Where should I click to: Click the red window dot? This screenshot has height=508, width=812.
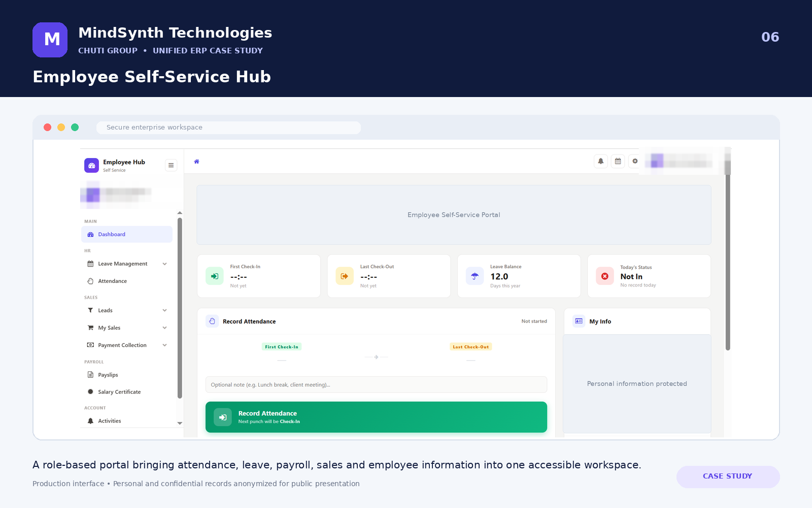tap(47, 128)
